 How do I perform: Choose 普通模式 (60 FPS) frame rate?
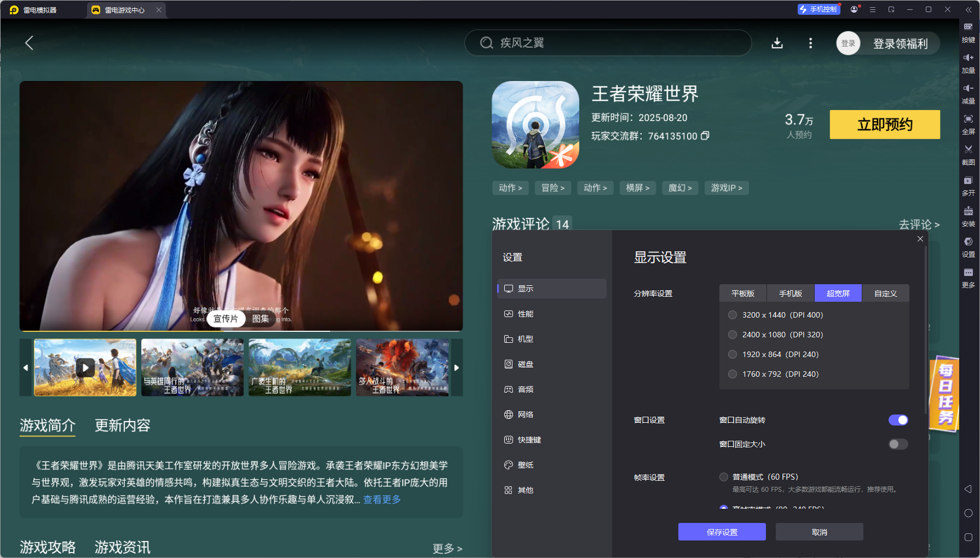pos(724,477)
